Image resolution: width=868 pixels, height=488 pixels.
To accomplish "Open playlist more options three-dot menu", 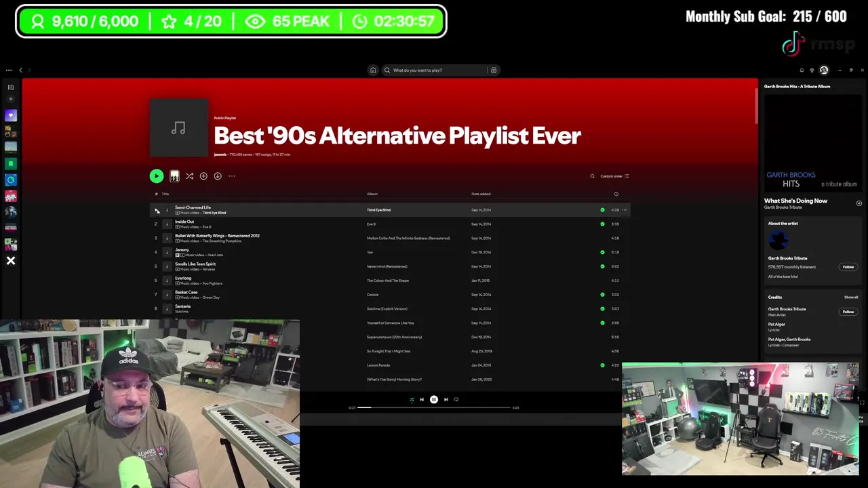I will [232, 176].
